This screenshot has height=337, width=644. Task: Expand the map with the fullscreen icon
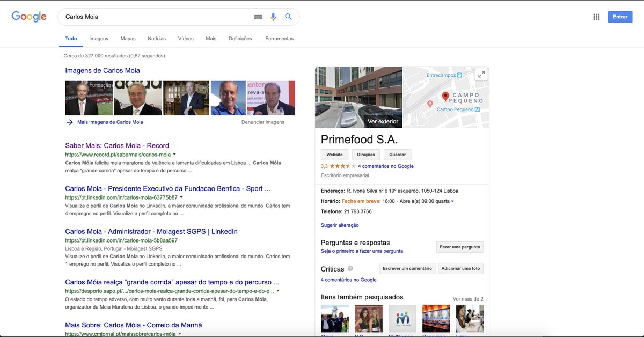(x=481, y=75)
